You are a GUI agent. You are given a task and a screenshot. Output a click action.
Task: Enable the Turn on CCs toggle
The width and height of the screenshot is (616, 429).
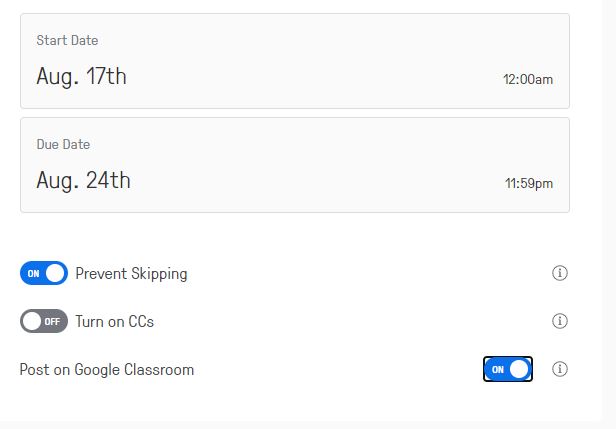(x=44, y=321)
